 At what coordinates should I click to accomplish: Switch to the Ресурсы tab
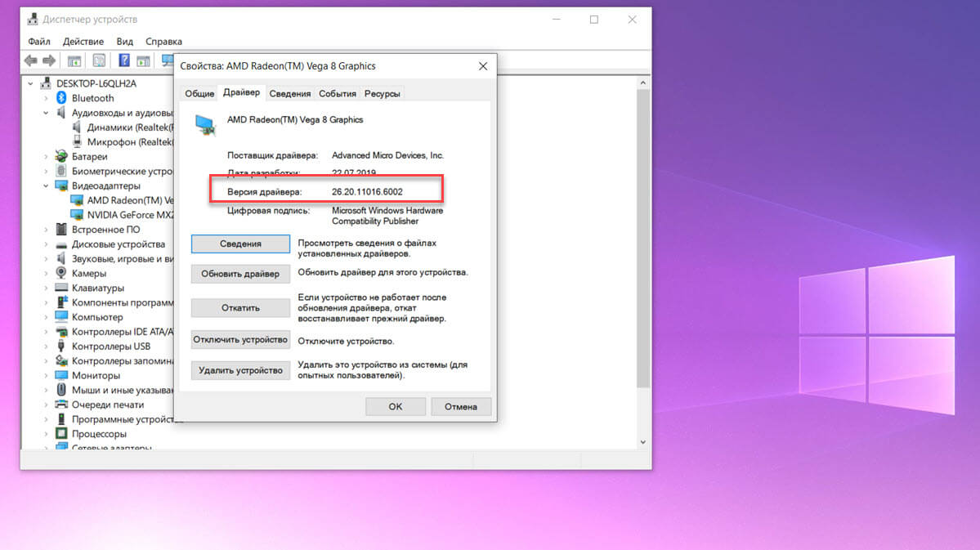382,93
